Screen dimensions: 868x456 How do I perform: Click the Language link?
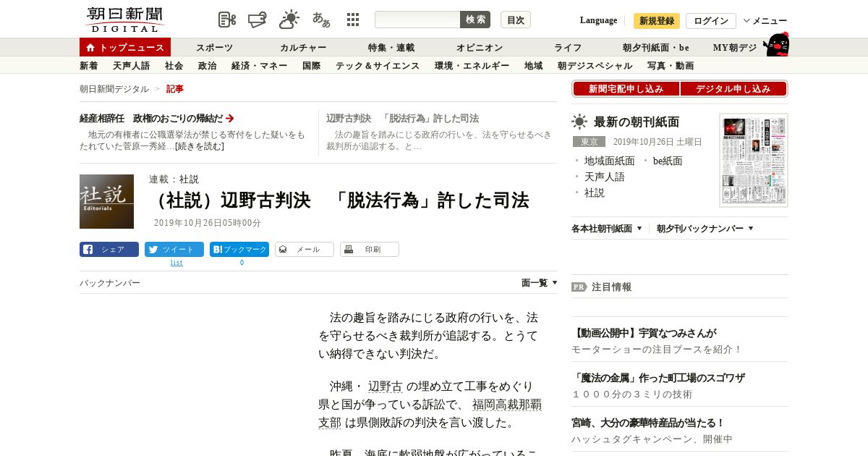(x=598, y=20)
